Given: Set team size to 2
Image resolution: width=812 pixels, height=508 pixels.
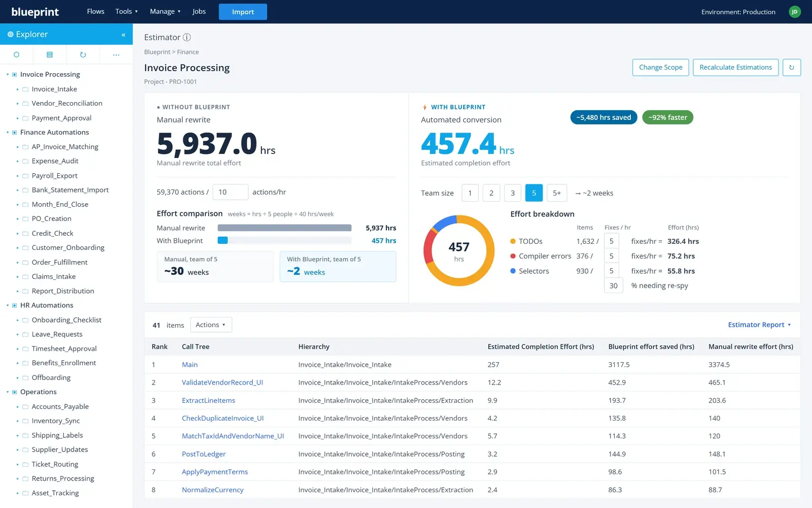Looking at the screenshot, I should tap(491, 193).
